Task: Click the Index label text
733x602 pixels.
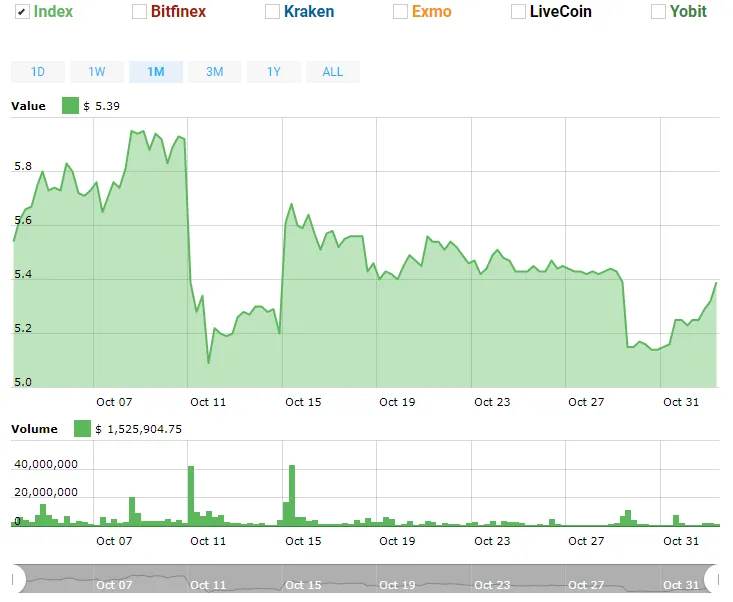Action: pos(53,12)
